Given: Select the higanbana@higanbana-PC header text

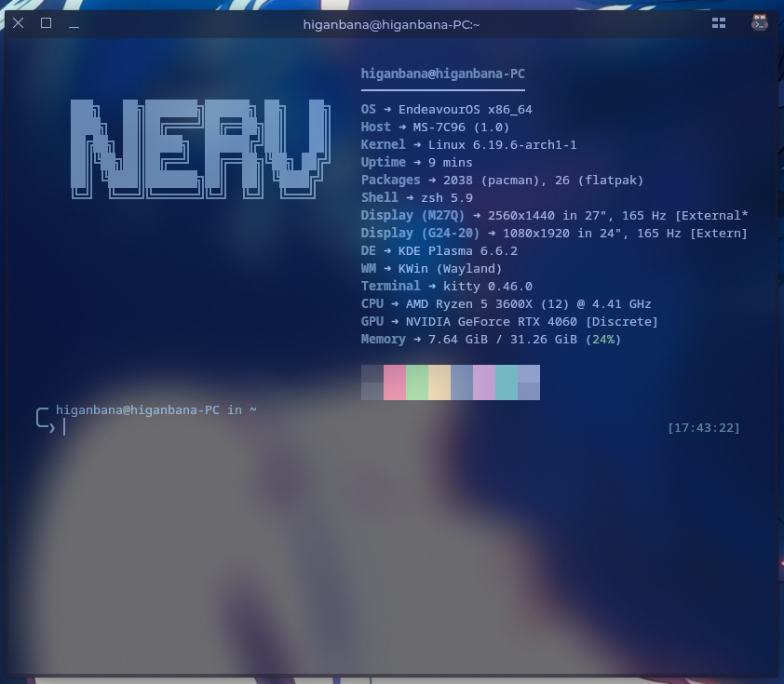Looking at the screenshot, I should [443, 74].
